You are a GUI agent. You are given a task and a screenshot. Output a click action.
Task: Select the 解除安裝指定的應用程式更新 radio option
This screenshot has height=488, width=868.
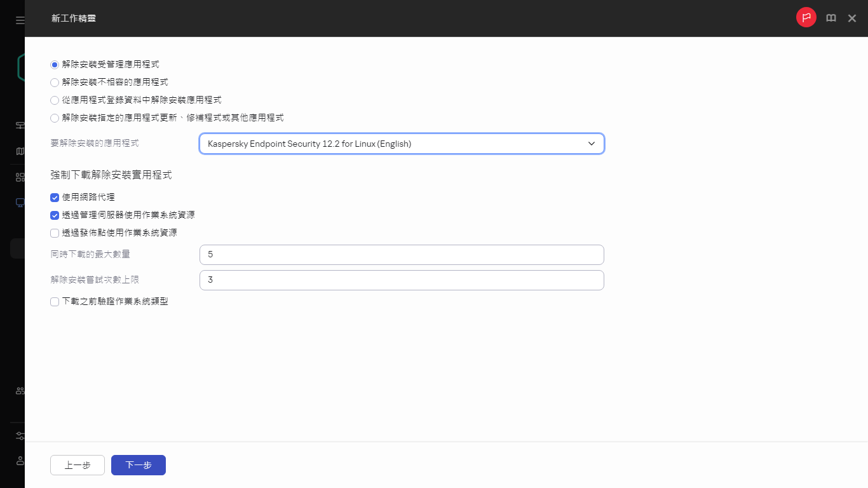click(x=55, y=118)
